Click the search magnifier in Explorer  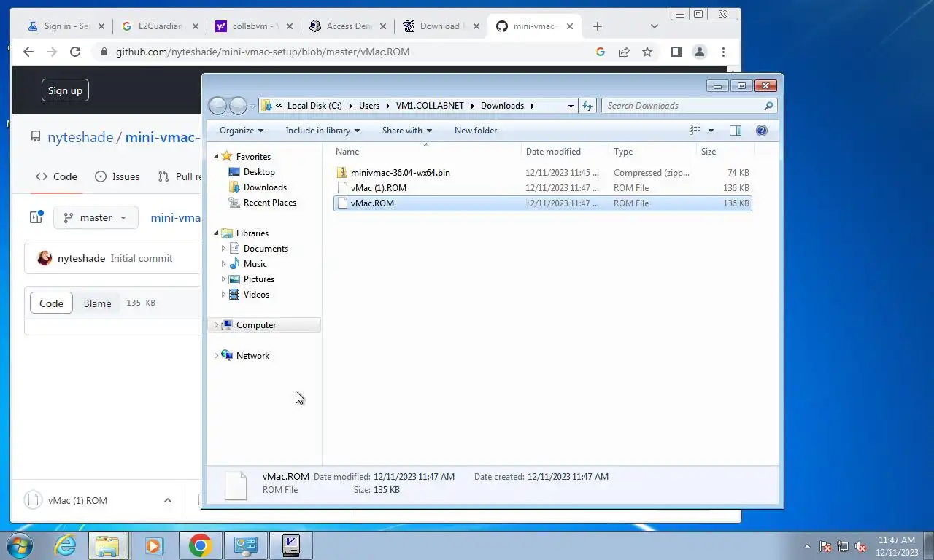[768, 106]
